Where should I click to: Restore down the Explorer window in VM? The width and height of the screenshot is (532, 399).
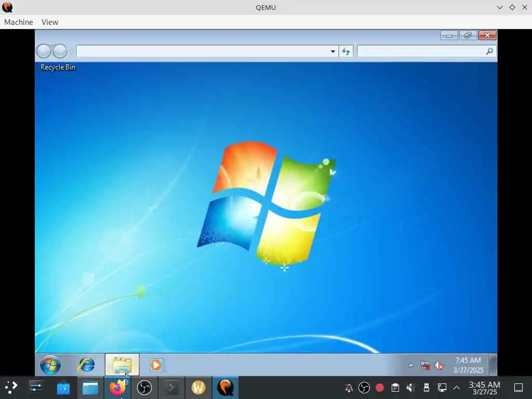pos(468,35)
